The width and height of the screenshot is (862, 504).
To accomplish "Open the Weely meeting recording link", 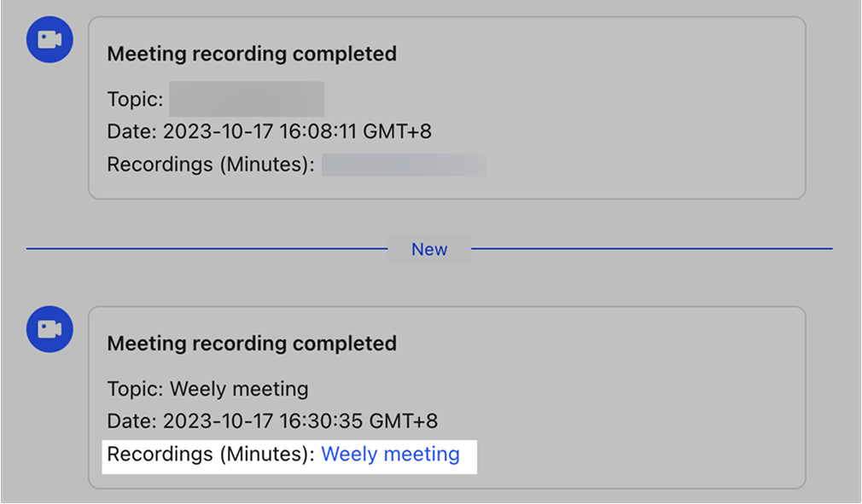I will (x=390, y=454).
